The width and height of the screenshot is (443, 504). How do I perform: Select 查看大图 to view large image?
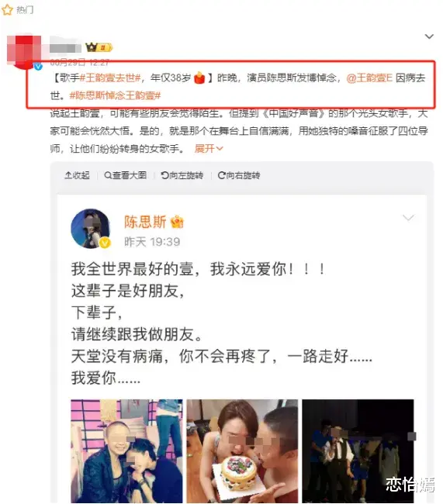pos(126,175)
